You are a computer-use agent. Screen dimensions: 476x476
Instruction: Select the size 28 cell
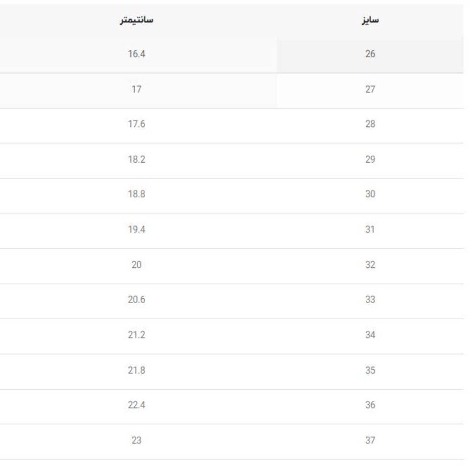[x=370, y=126]
